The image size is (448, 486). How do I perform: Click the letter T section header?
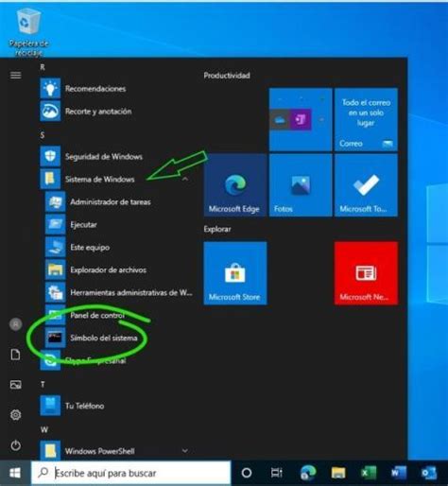coord(43,384)
